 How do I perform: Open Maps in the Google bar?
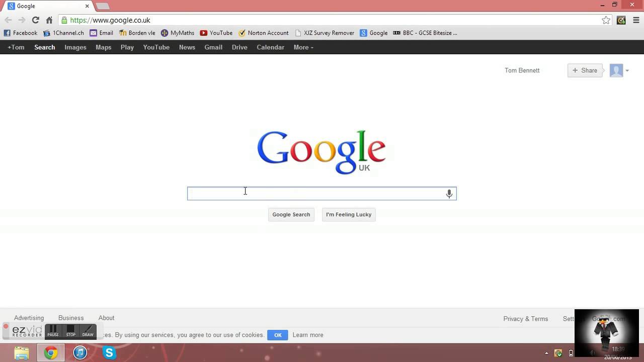104,47
